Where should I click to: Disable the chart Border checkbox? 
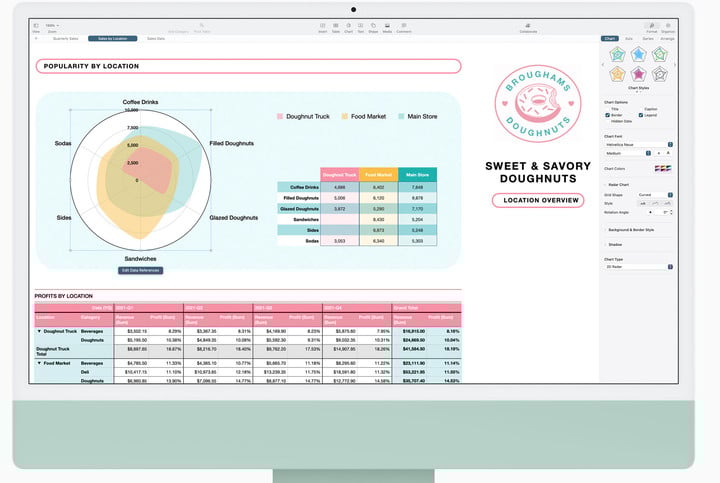click(607, 114)
